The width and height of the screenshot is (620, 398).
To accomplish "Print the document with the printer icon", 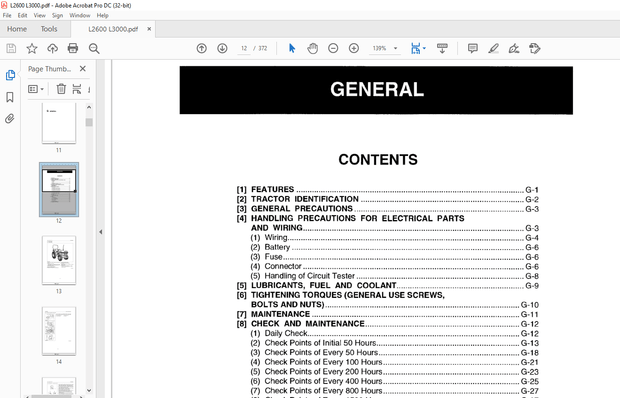I will 73,49.
